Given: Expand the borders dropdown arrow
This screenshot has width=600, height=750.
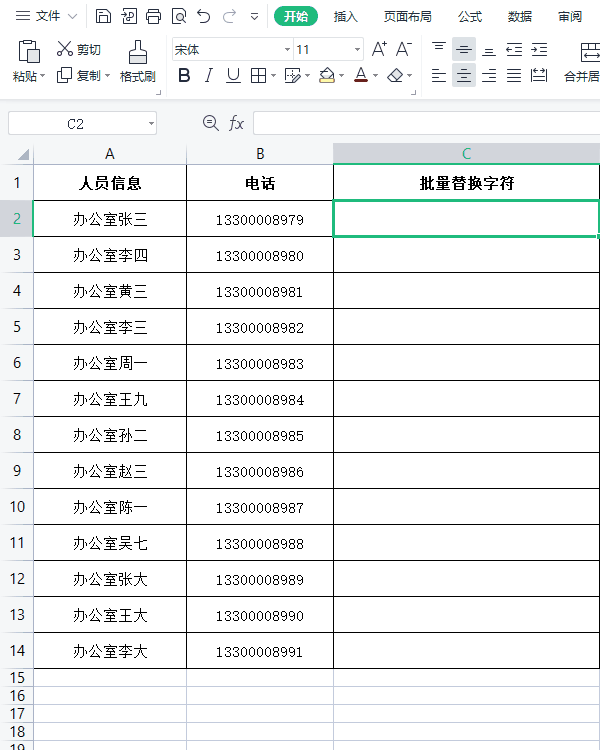Looking at the screenshot, I should click(273, 76).
